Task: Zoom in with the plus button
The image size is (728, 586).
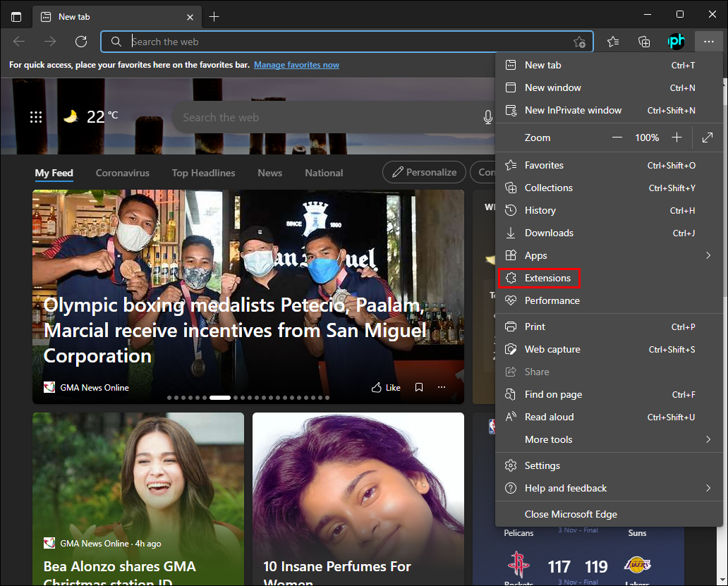Action: click(x=677, y=138)
